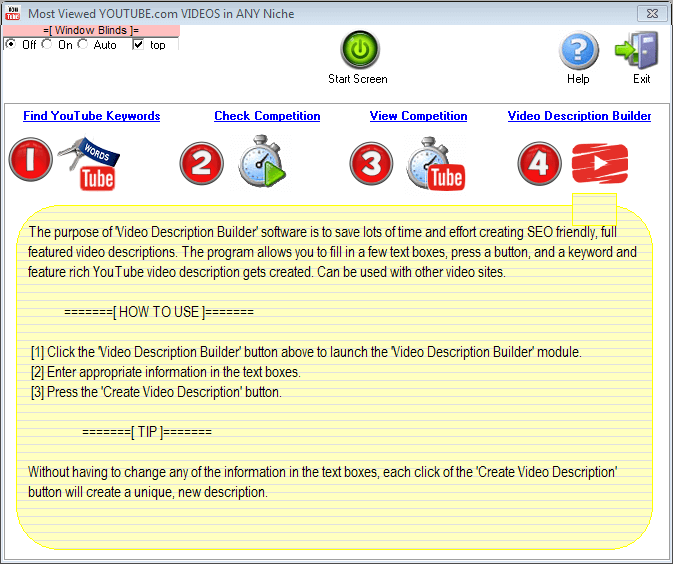This screenshot has height=564, width=673.
Task: Click the stopwatch with Tube logo icon
Action: tap(435, 164)
